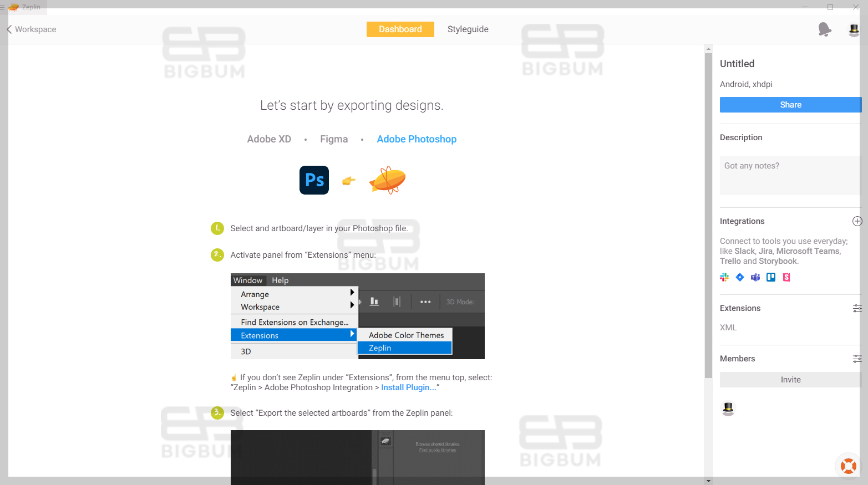Edit the project title Untitled

[x=737, y=64]
